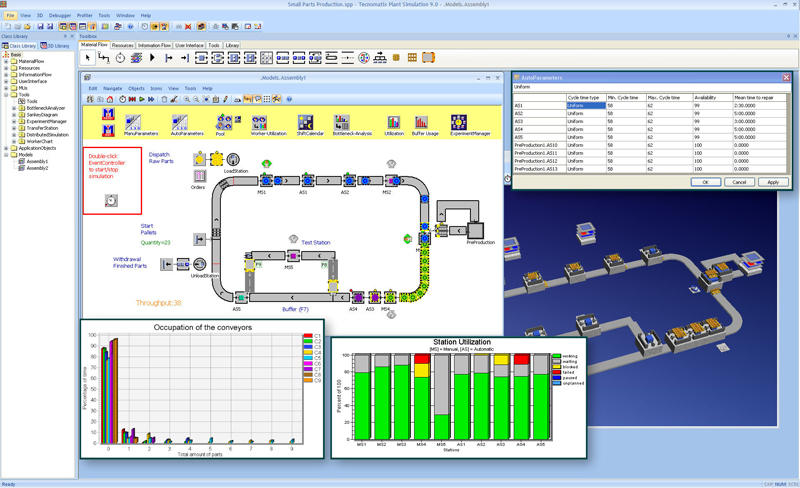The image size is (800, 488).
Task: Open the Debugger menu
Action: [x=60, y=15]
